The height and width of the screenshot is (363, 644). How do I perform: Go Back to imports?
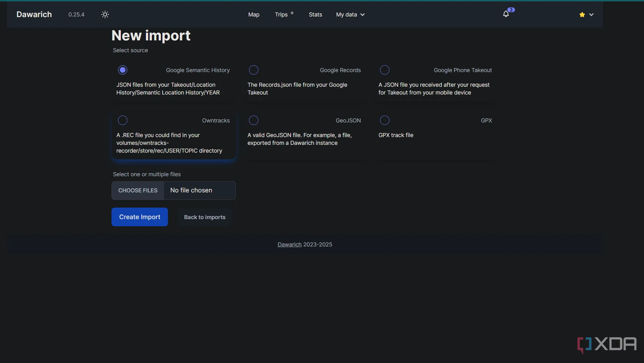pyautogui.click(x=205, y=217)
